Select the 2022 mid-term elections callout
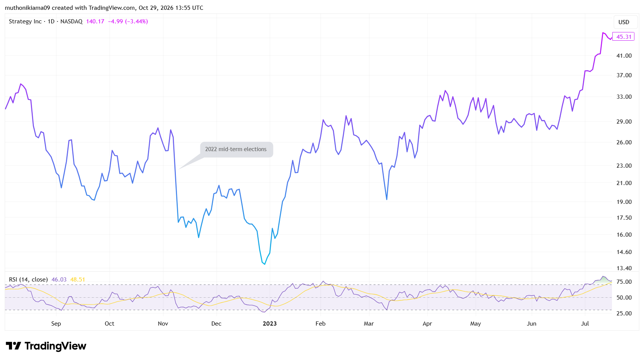644x361 pixels. point(236,149)
